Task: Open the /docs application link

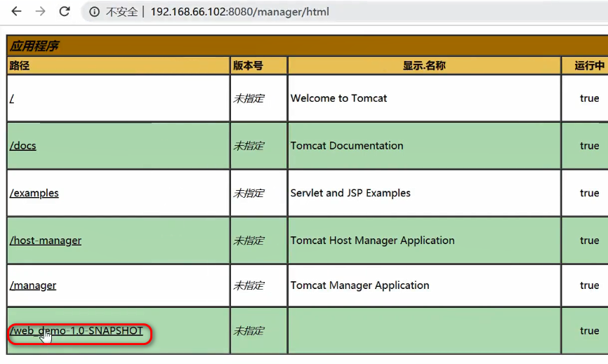Action: [23, 146]
